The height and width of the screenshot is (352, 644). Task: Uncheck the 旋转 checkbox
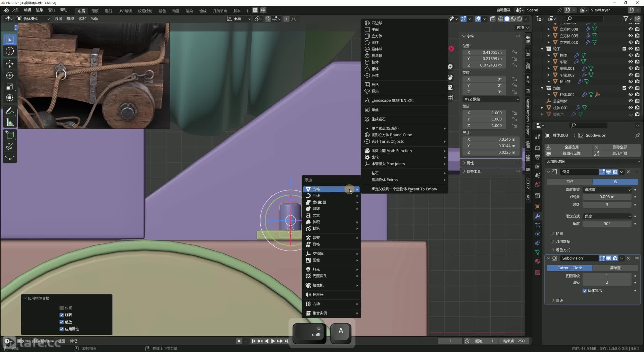62,315
